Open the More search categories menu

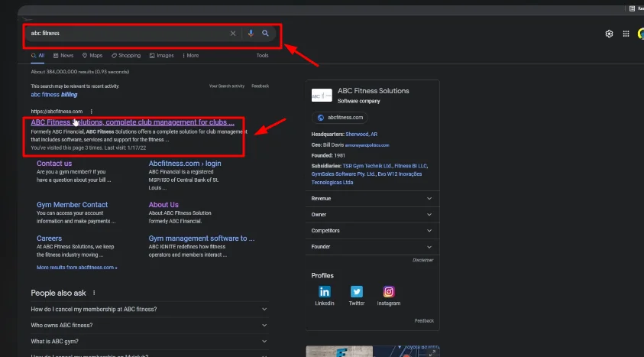click(190, 56)
